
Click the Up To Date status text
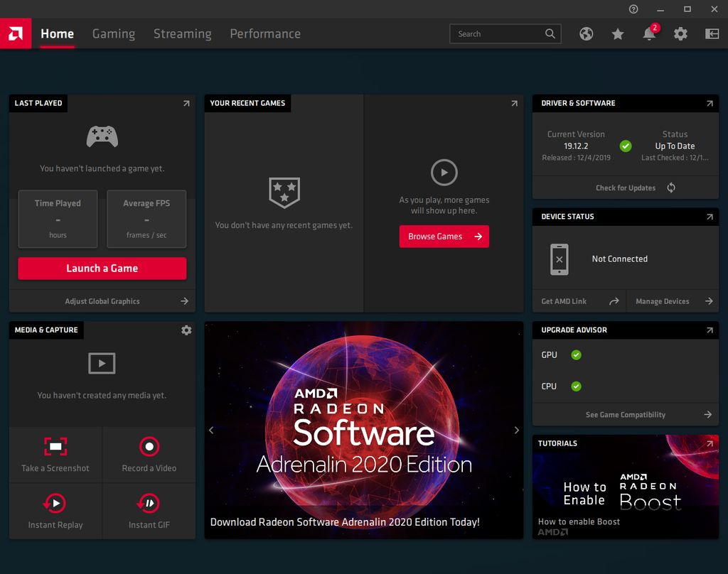(675, 146)
